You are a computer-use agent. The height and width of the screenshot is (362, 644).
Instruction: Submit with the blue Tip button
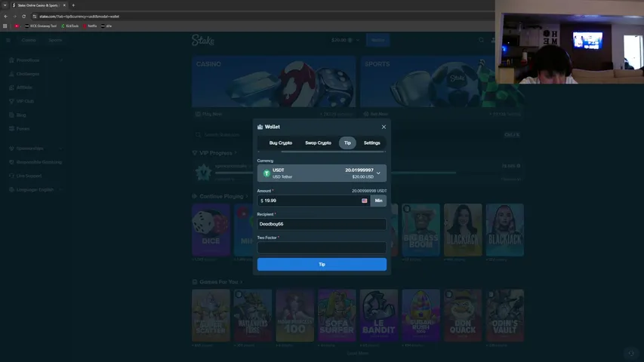[x=322, y=264]
